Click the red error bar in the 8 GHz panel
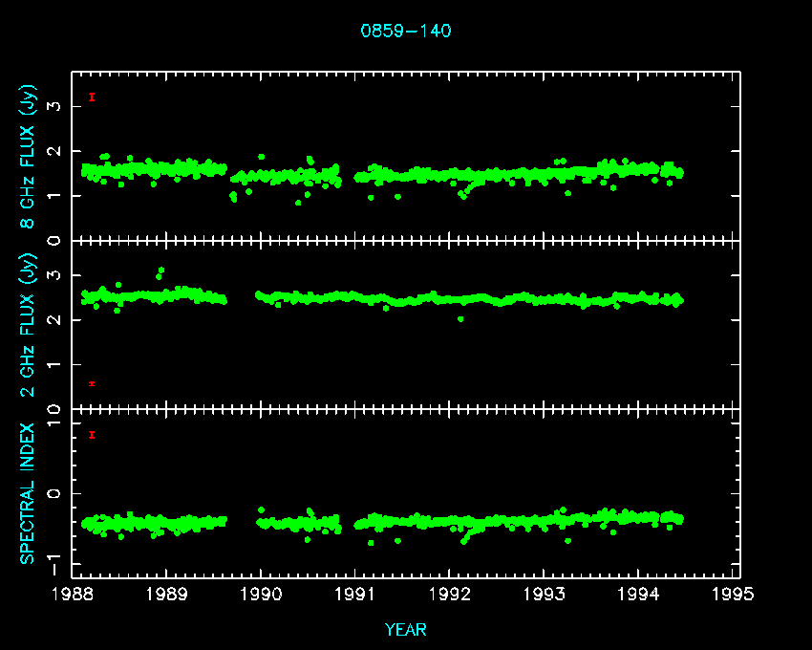The width and height of the screenshot is (812, 650). 92,97
